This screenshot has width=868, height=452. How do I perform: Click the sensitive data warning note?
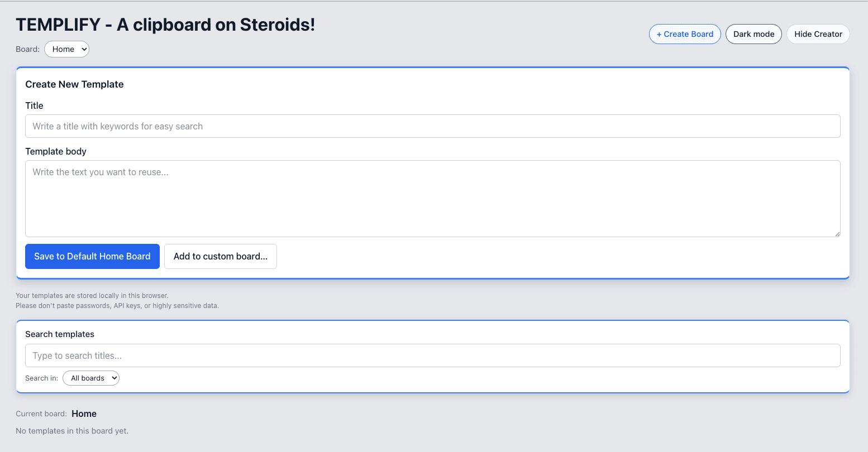[117, 306]
